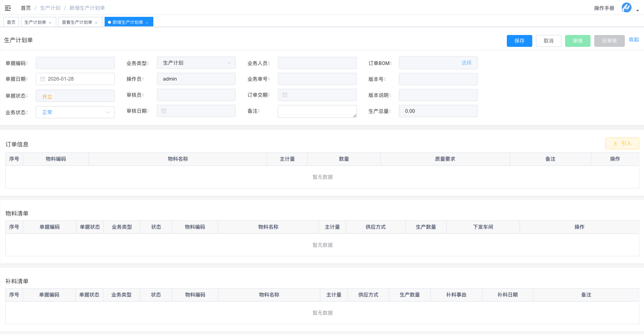Open user account dropdown caret
This screenshot has height=336, width=644.
pyautogui.click(x=638, y=11)
